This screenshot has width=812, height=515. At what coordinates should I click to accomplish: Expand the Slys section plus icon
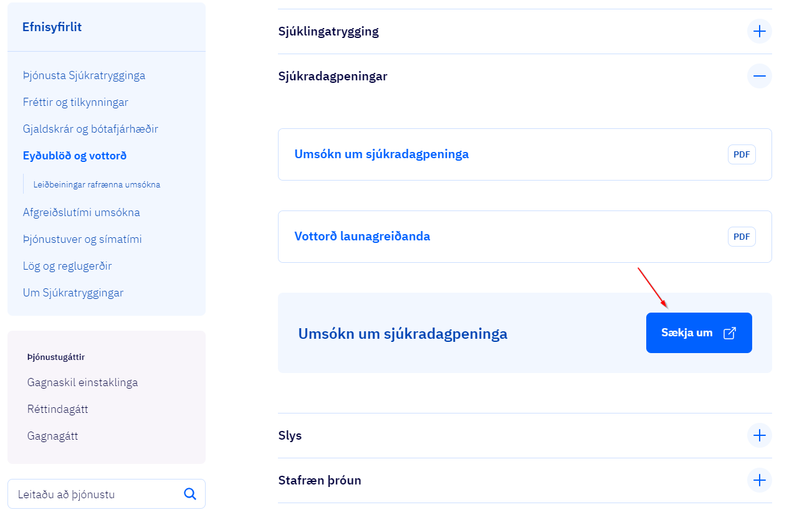tap(759, 435)
